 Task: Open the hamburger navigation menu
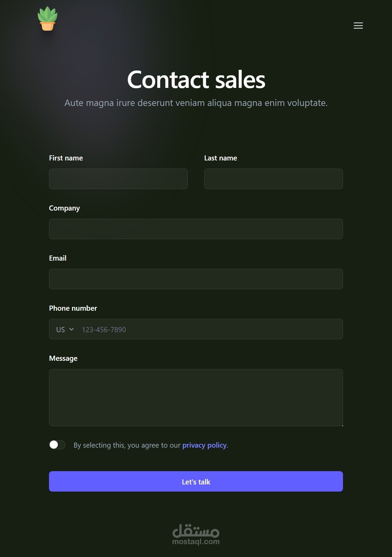358,26
